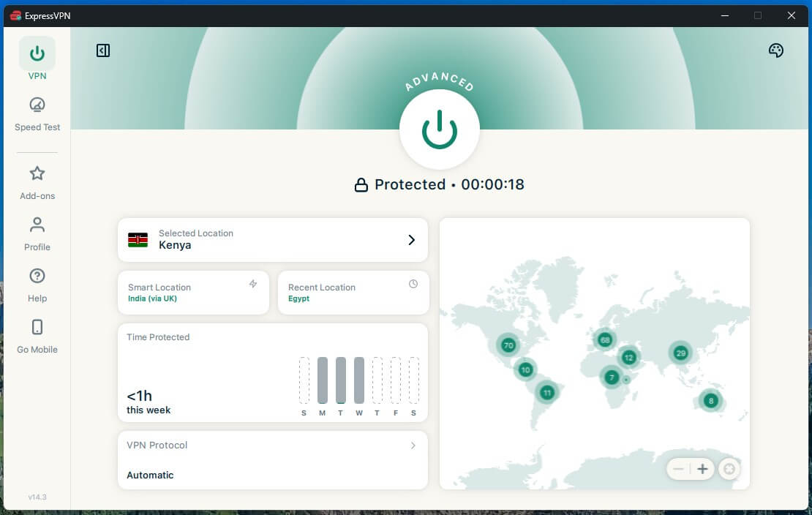
Task: Open the Profile section
Action: [x=37, y=233]
